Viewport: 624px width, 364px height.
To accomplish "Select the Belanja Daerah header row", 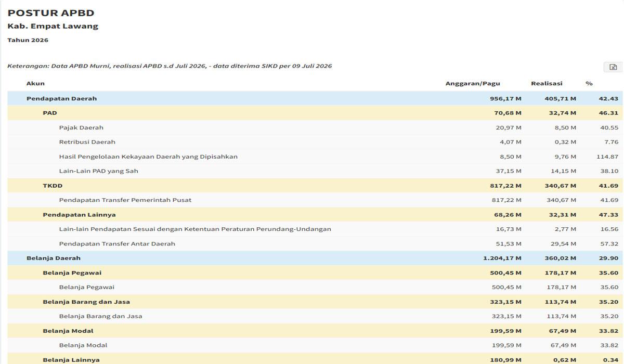I will coord(315,258).
